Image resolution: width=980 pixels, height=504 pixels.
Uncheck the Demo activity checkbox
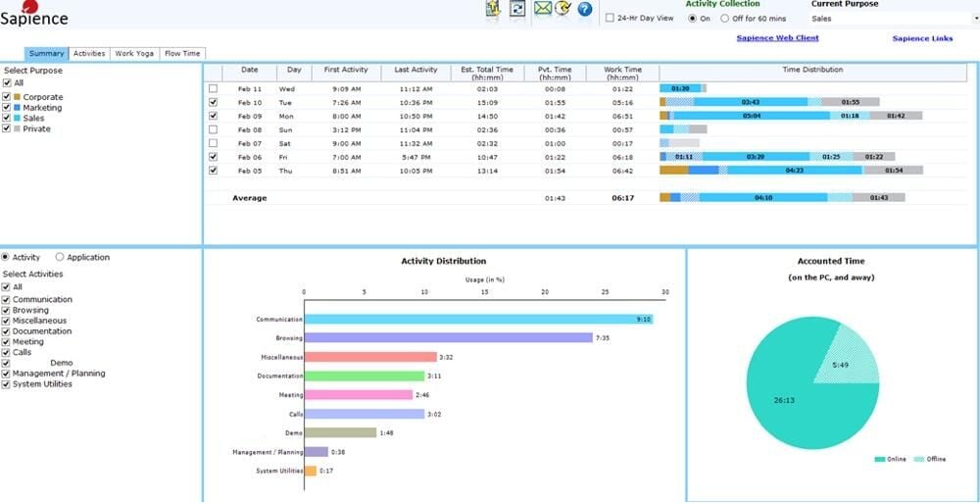[6, 363]
